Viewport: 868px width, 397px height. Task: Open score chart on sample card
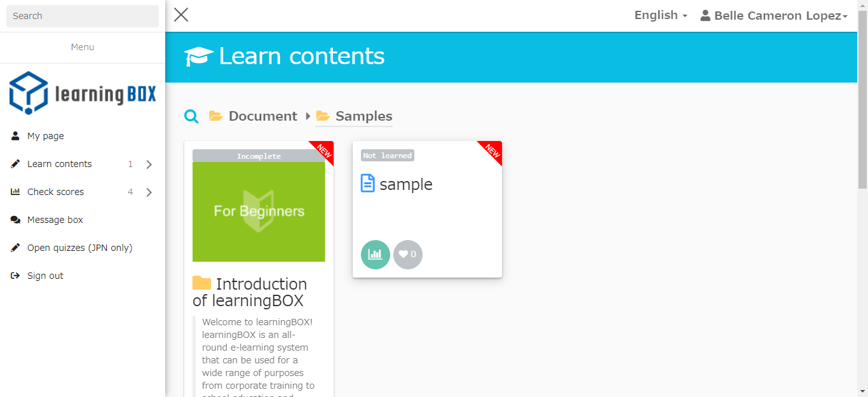tap(376, 255)
